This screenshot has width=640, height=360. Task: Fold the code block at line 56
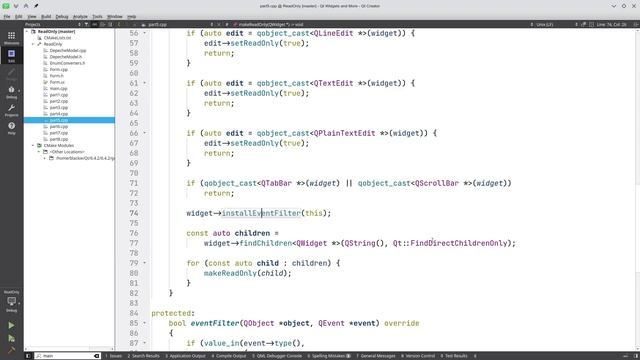click(x=144, y=33)
